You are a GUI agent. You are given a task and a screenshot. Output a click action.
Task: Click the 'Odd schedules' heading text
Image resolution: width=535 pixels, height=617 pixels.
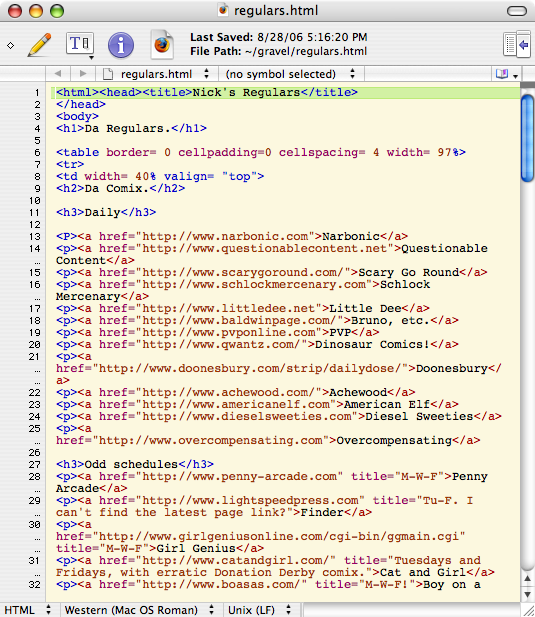coord(132,465)
